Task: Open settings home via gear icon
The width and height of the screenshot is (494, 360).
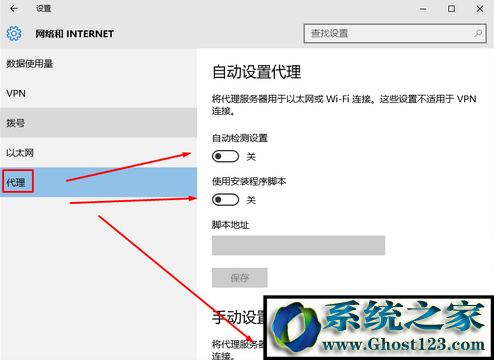Action: click(x=14, y=34)
